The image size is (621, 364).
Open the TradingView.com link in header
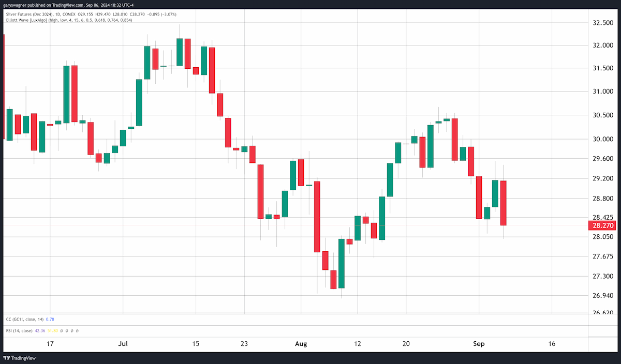[65, 5]
